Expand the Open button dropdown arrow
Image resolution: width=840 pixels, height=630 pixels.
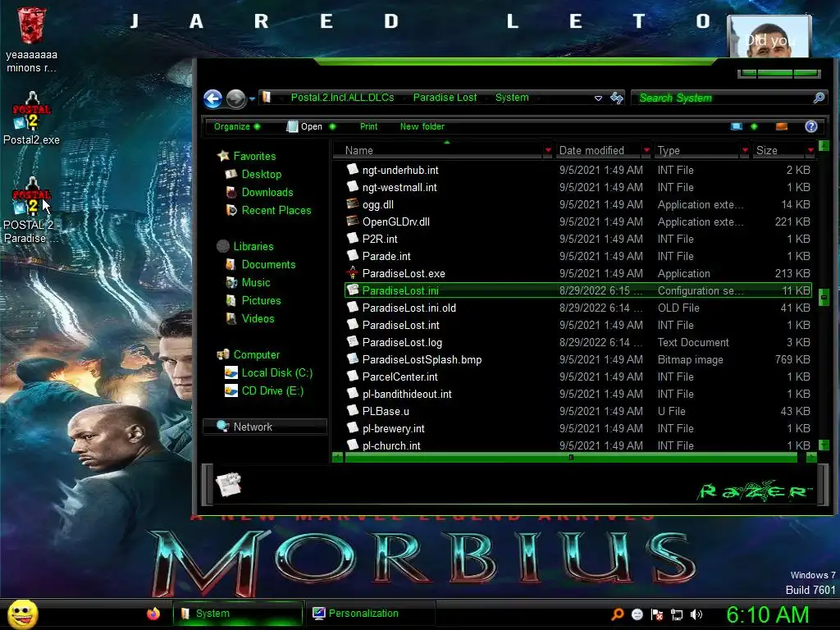tap(332, 127)
